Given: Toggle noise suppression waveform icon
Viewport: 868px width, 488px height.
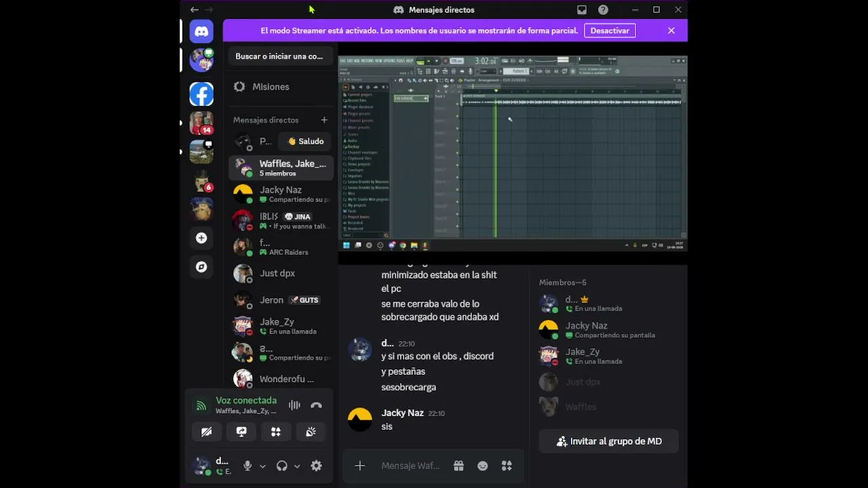Looking at the screenshot, I should 294,405.
